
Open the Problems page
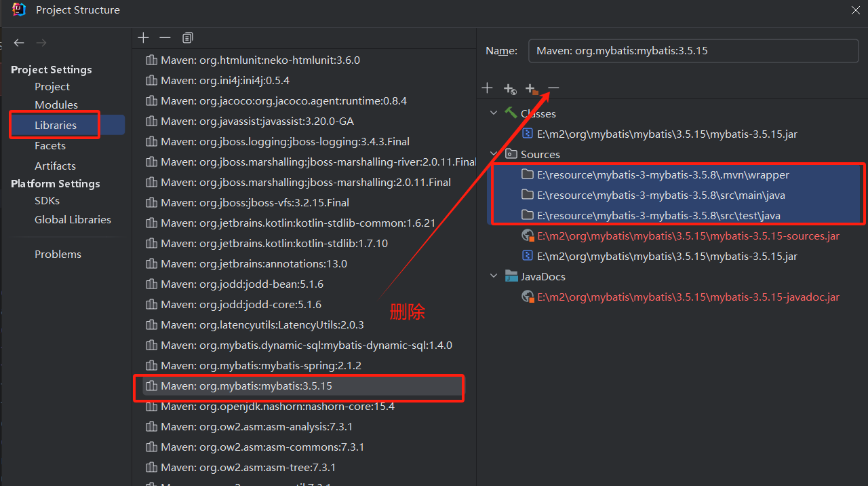click(58, 255)
